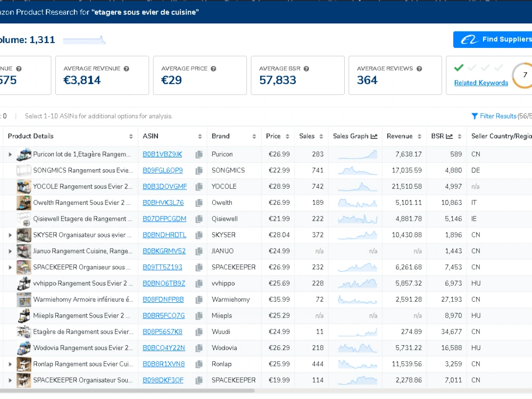Click the Find Suppliers button
The height and width of the screenshot is (399, 532).
[493, 40]
